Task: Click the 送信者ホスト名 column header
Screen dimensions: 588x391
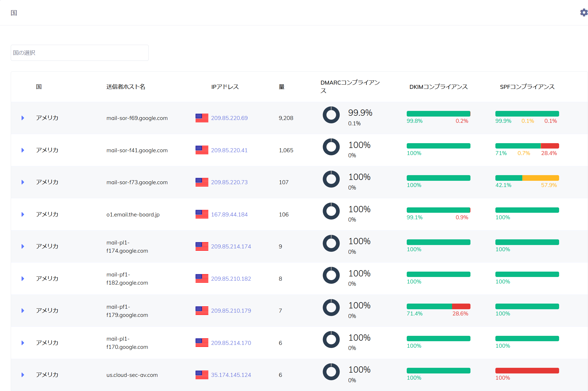Action: [126, 87]
